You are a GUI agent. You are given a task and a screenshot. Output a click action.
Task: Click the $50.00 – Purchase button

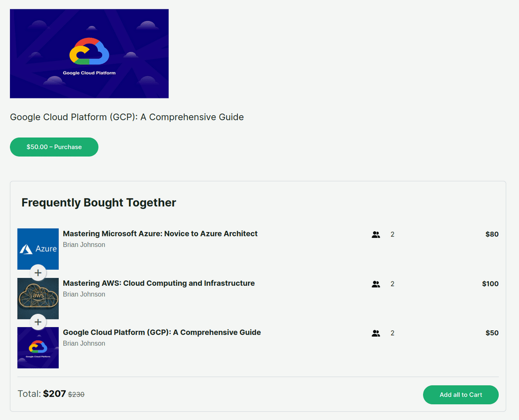[x=54, y=147]
